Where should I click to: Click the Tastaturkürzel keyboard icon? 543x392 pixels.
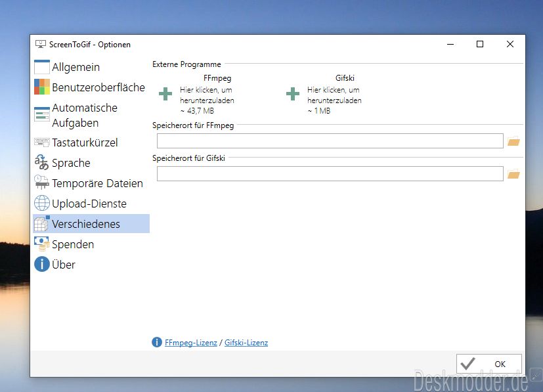(x=42, y=142)
